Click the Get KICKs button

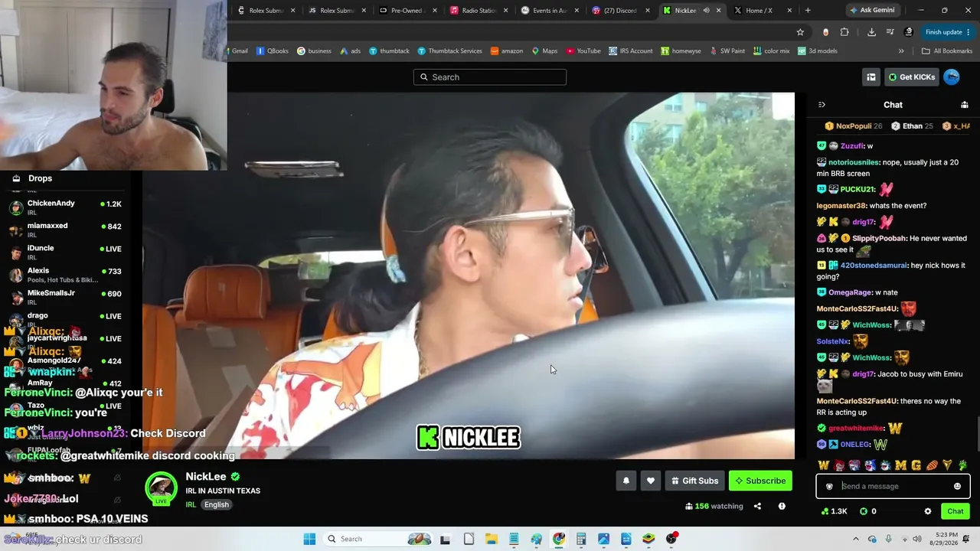tap(912, 77)
